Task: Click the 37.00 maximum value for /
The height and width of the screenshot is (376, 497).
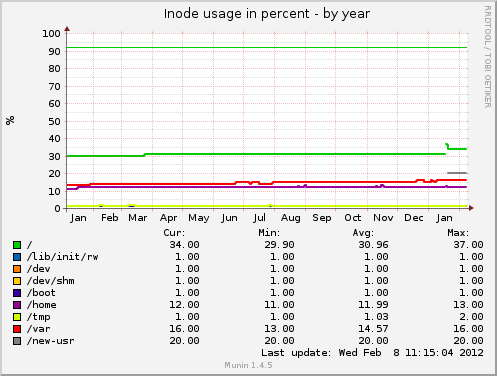Action: (468, 245)
